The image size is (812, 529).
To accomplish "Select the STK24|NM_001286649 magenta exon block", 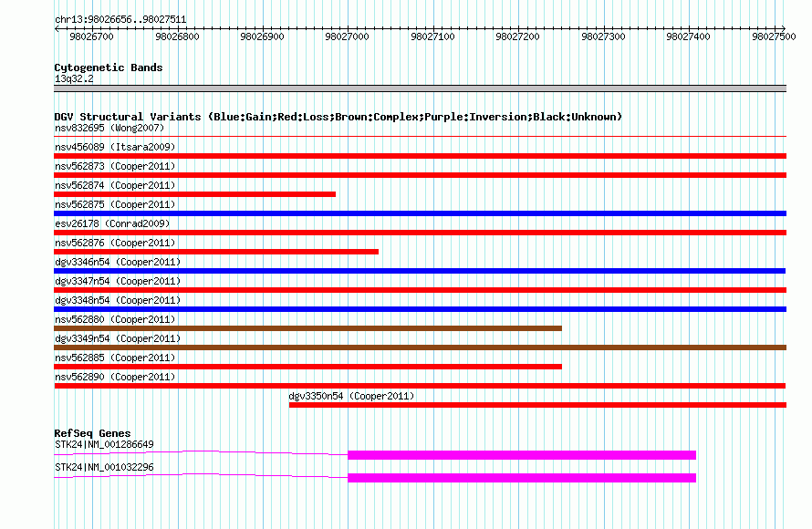I will 522,455.
